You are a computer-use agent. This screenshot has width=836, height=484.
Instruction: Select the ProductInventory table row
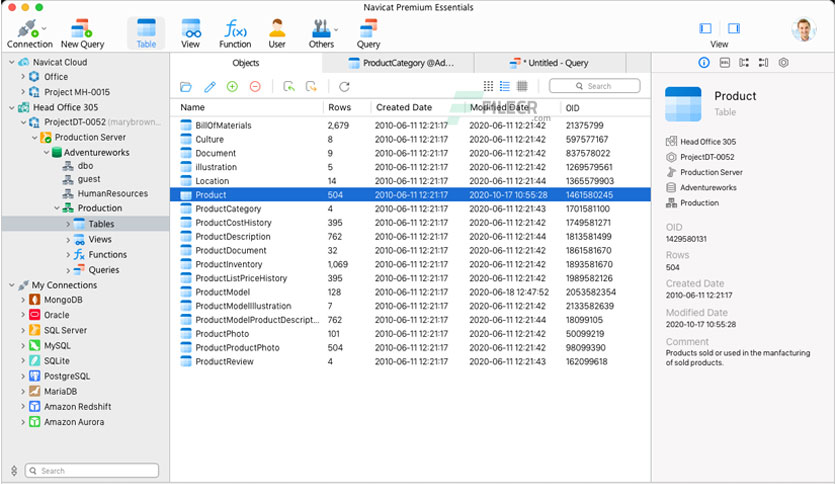coord(410,264)
